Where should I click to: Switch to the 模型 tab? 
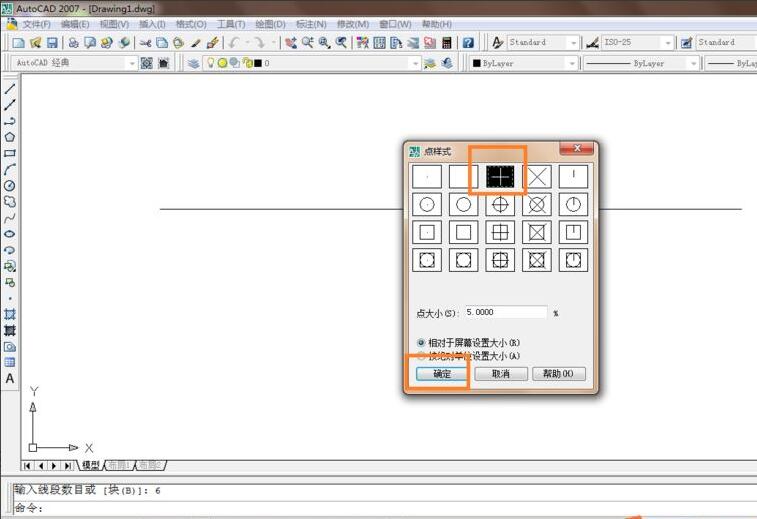[x=90, y=465]
